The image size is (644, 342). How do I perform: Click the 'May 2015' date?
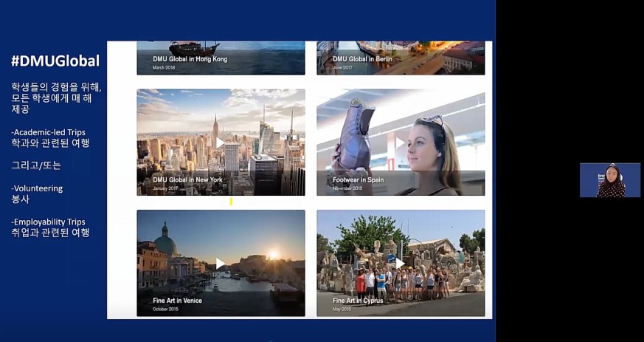tap(342, 309)
